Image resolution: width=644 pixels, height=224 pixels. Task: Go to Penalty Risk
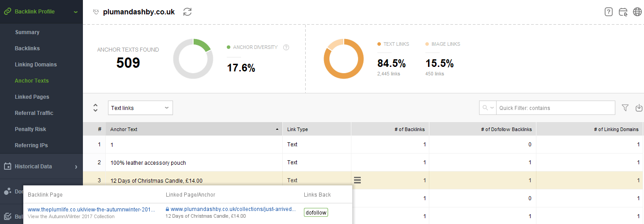pos(30,129)
